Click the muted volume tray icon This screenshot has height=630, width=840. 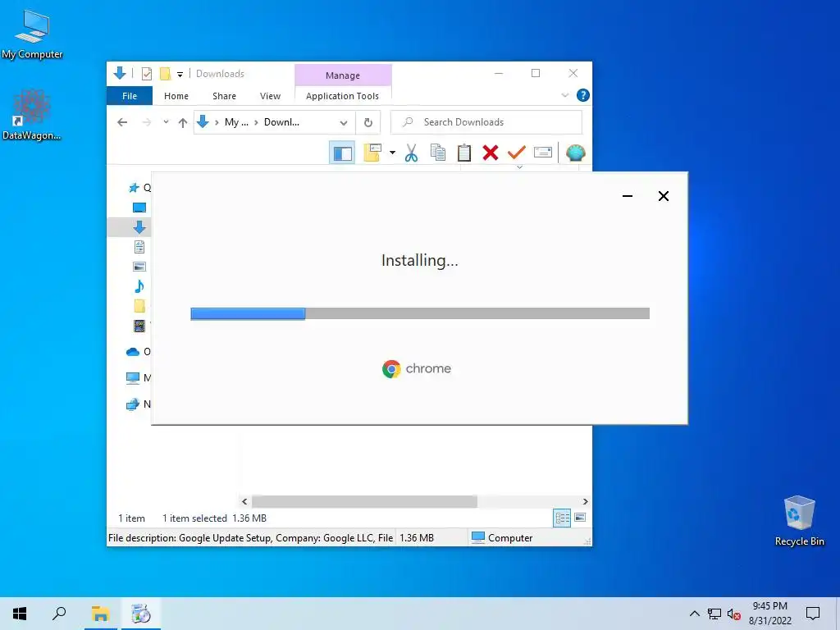click(734, 614)
